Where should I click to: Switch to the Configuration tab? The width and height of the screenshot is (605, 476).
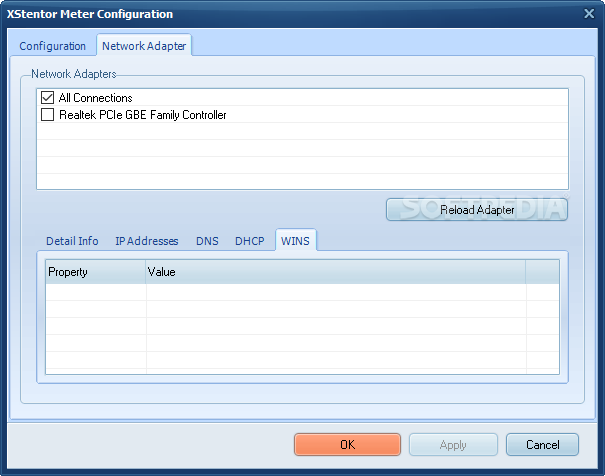52,46
